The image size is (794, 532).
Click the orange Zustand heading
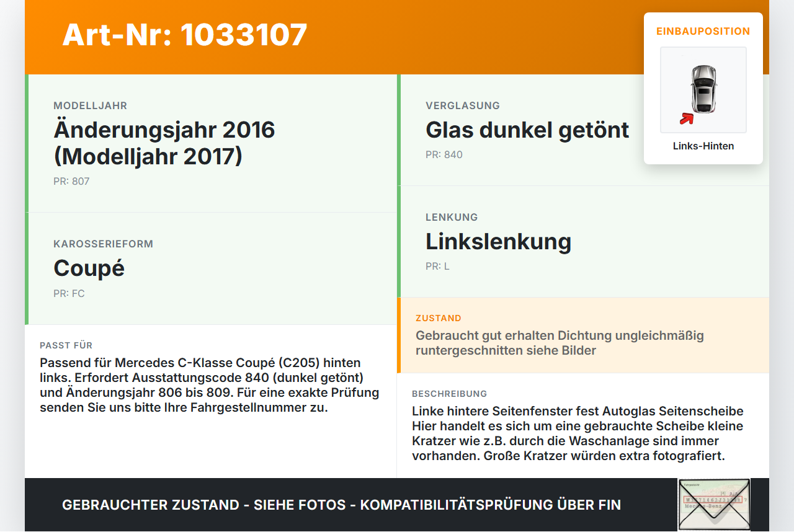[439, 318]
